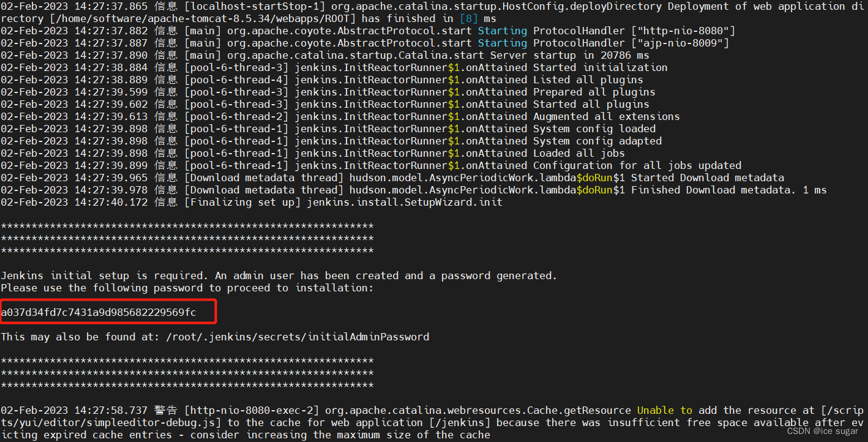
Task: Click the "Augmented all extensions" log message
Action: click(x=607, y=116)
